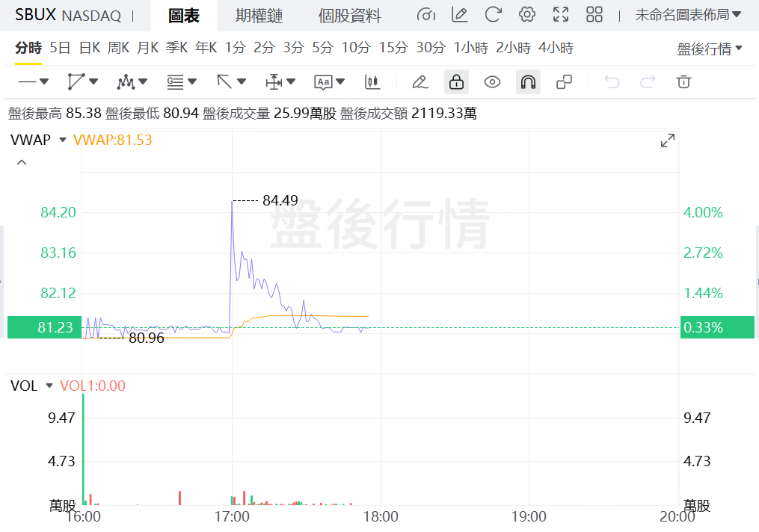
Task: Select the 5分 interval
Action: 322,47
